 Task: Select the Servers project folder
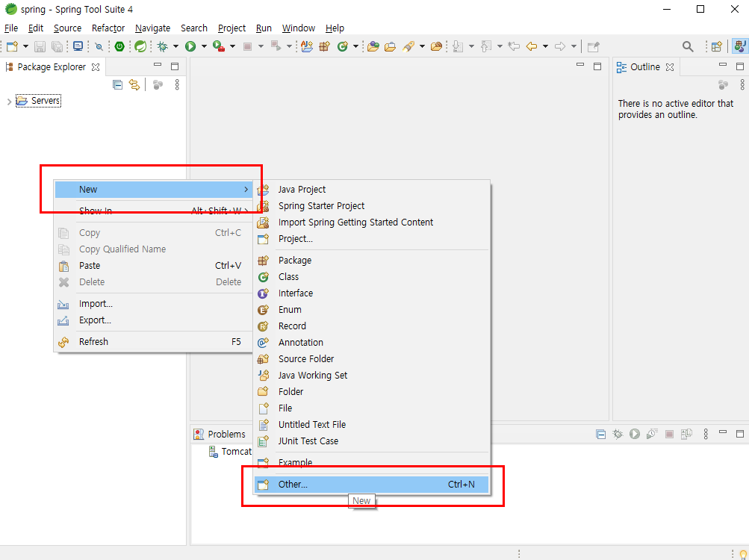[x=39, y=101]
